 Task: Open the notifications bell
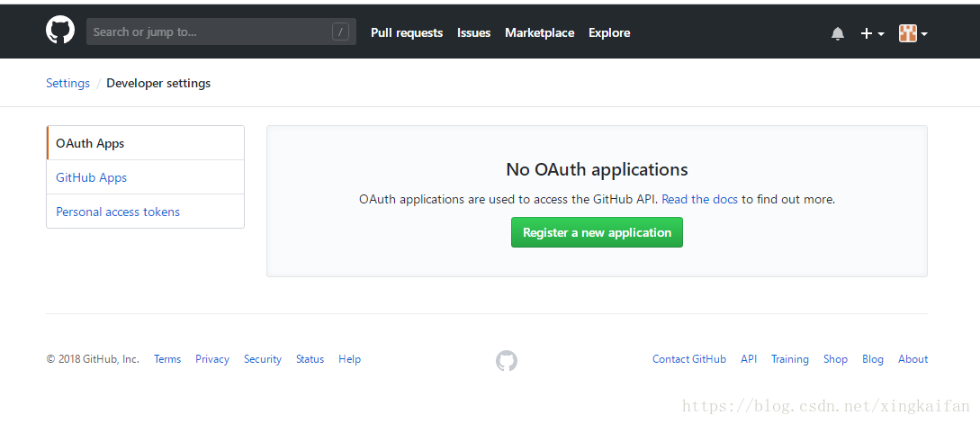coord(838,33)
